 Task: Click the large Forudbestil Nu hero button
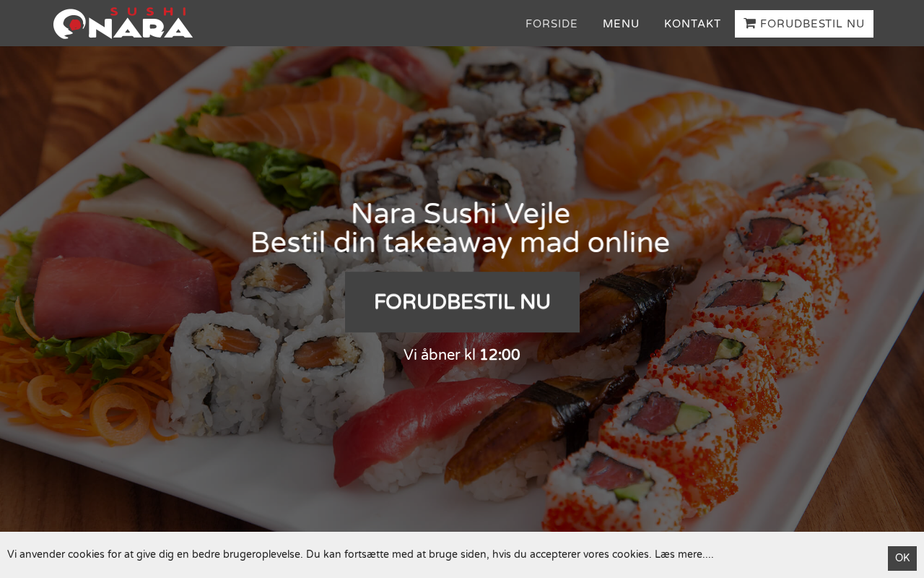462,302
